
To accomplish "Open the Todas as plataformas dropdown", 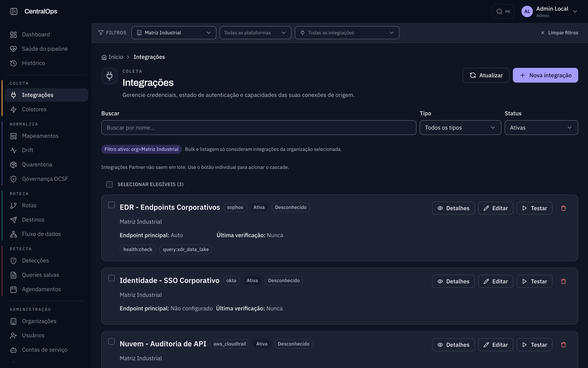I will coord(255,33).
